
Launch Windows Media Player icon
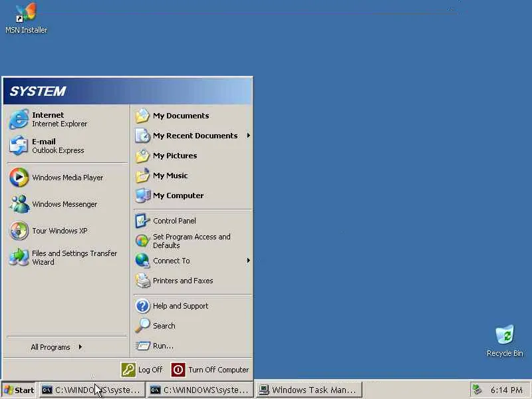19,177
